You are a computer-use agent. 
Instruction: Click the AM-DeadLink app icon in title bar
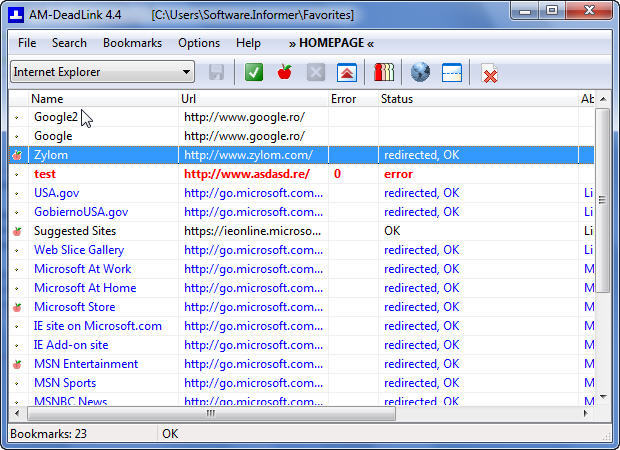pyautogui.click(x=16, y=15)
